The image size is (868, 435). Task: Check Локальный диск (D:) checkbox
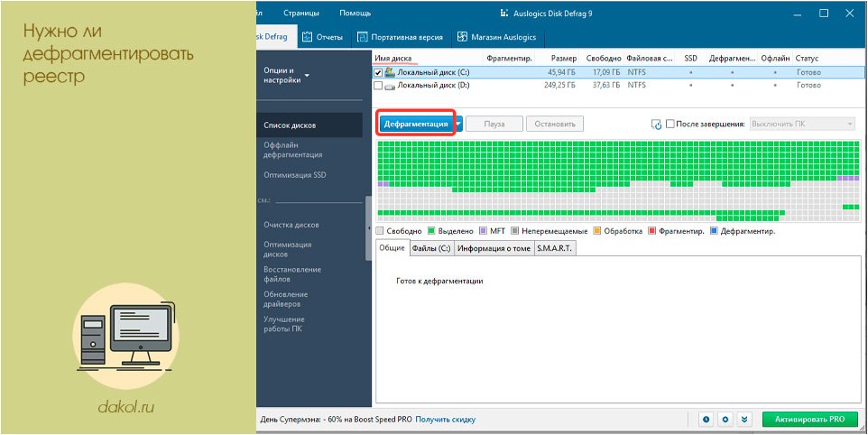pos(379,86)
